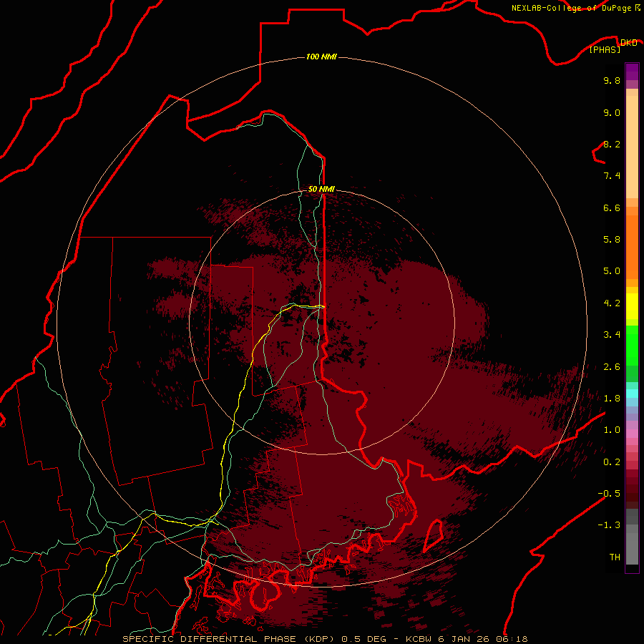Click the 7.4 legend value

pyautogui.click(x=612, y=176)
